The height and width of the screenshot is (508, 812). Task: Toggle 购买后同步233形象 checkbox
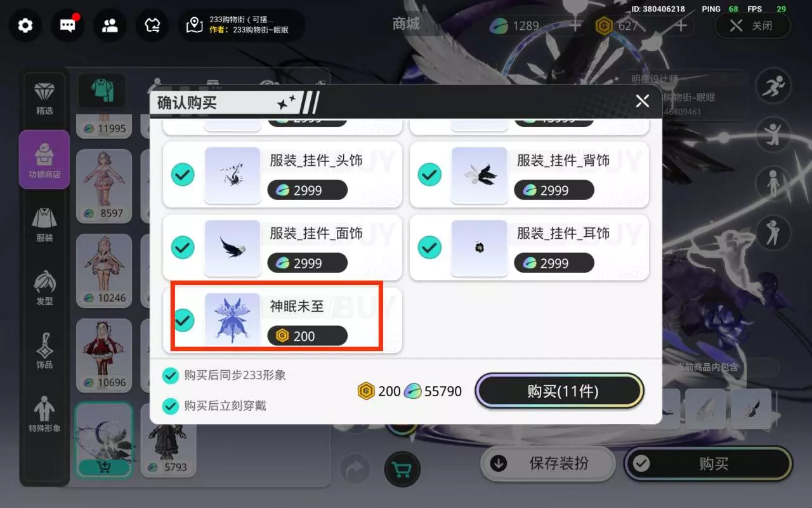170,375
